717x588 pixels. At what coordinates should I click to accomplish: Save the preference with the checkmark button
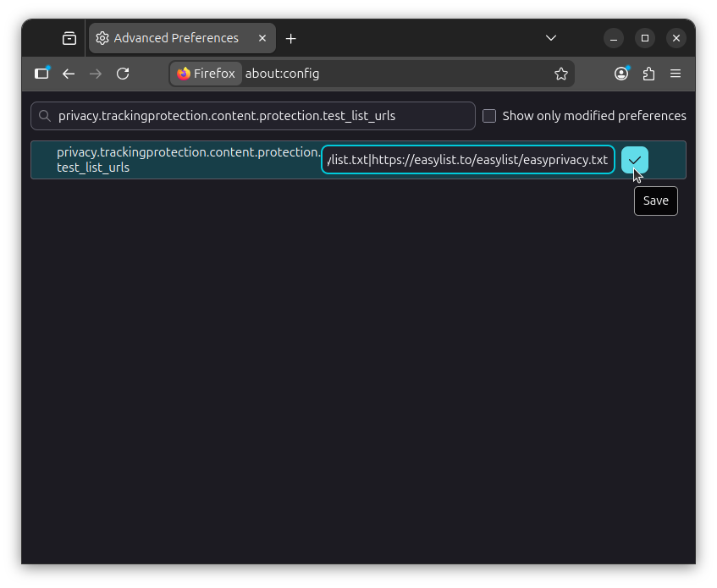(x=634, y=160)
